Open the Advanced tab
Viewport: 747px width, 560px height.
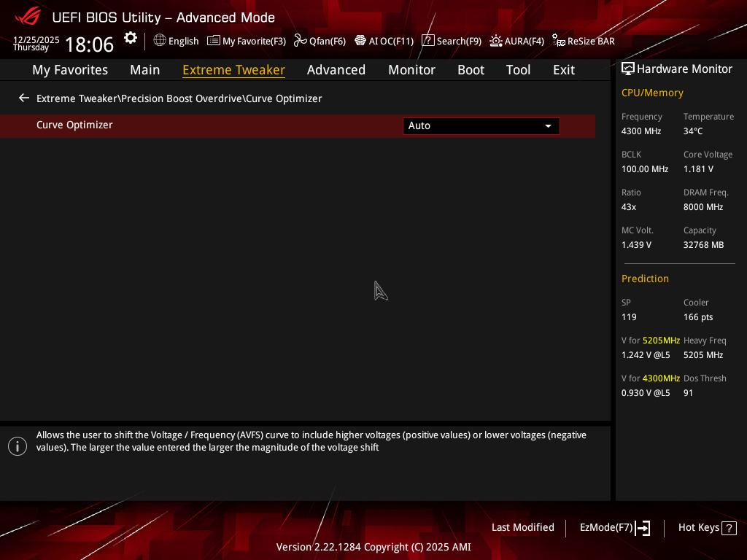pos(336,70)
